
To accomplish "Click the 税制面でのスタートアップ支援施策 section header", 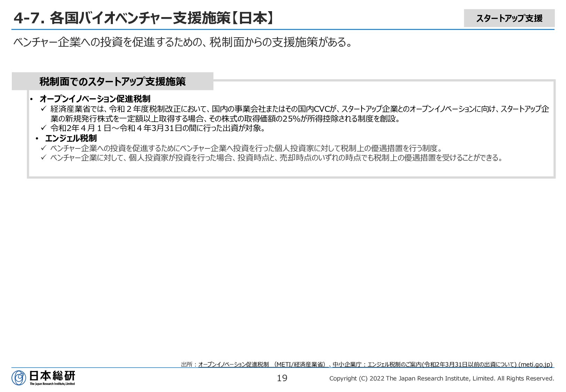I will tap(113, 82).
